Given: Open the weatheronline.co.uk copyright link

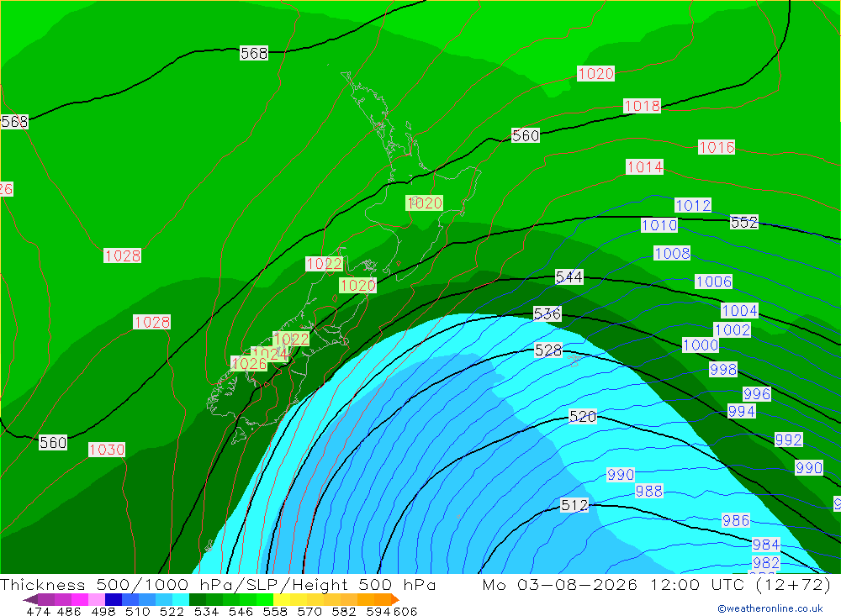Looking at the screenshot, I should pos(770,608).
